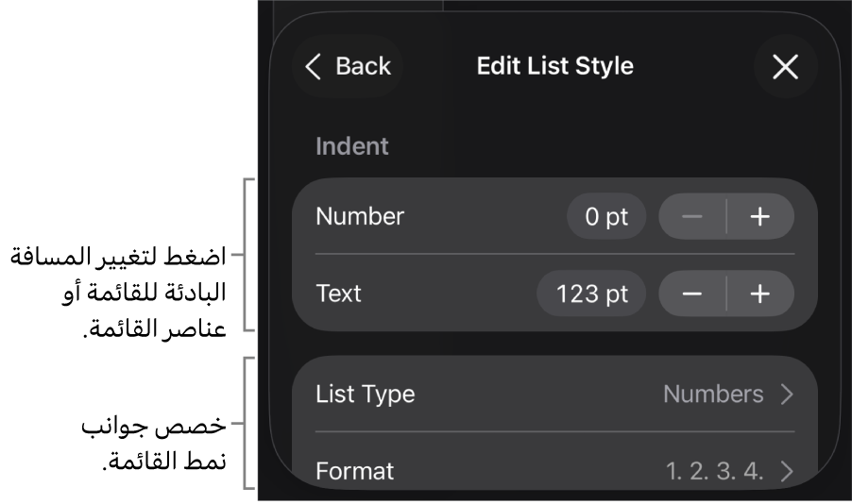Click the 1. 2. 3. 4. format value
Image resolution: width=852 pixels, height=504 pixels.
(x=714, y=471)
